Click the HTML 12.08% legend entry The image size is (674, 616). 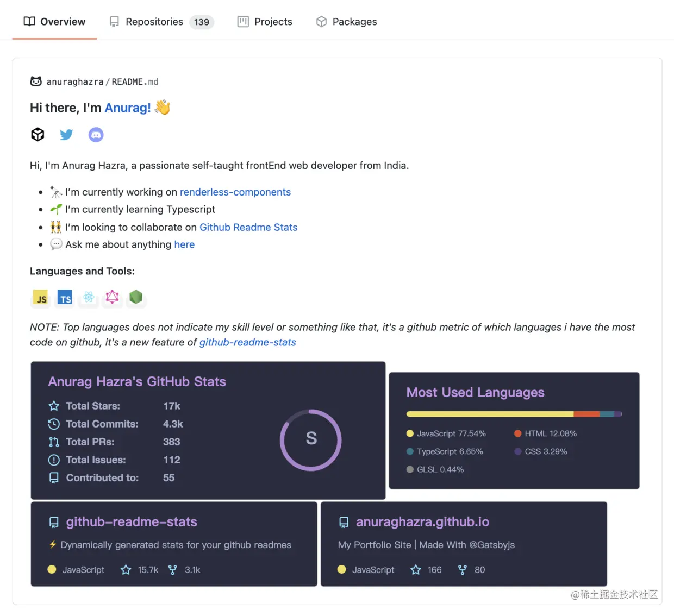click(545, 433)
